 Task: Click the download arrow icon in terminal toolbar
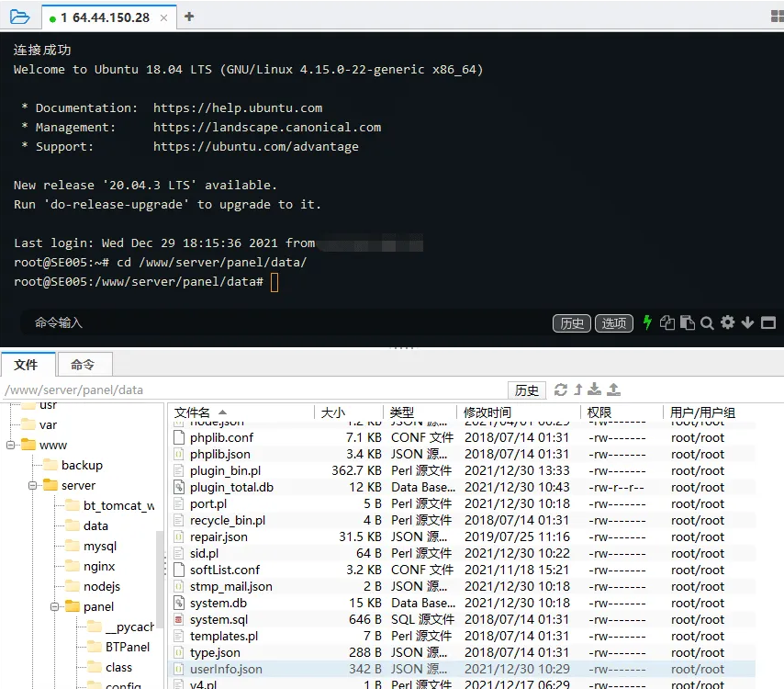pyautogui.click(x=747, y=322)
